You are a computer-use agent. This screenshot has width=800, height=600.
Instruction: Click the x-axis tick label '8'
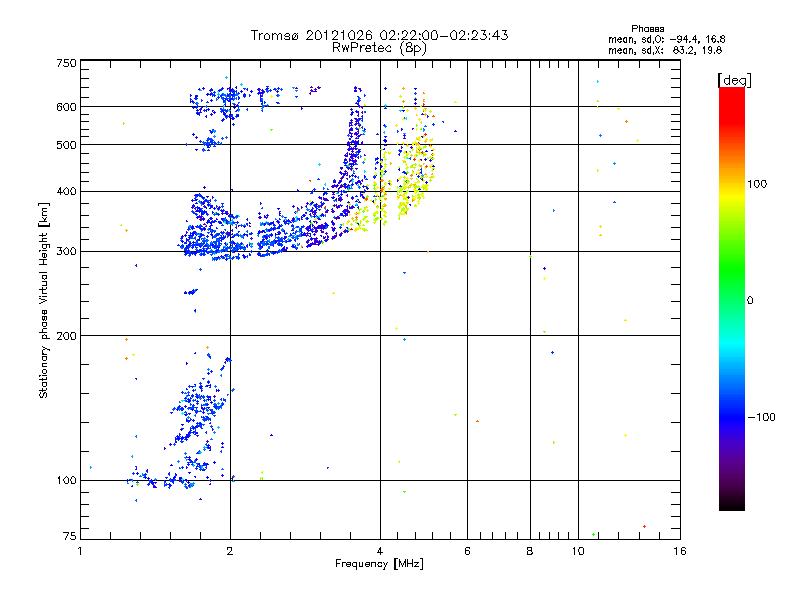pos(530,551)
